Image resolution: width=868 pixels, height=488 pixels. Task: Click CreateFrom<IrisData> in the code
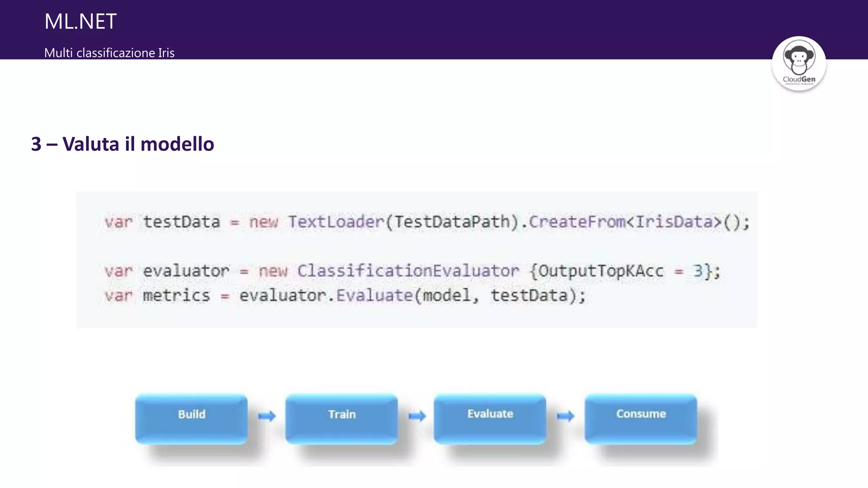pyautogui.click(x=625, y=222)
